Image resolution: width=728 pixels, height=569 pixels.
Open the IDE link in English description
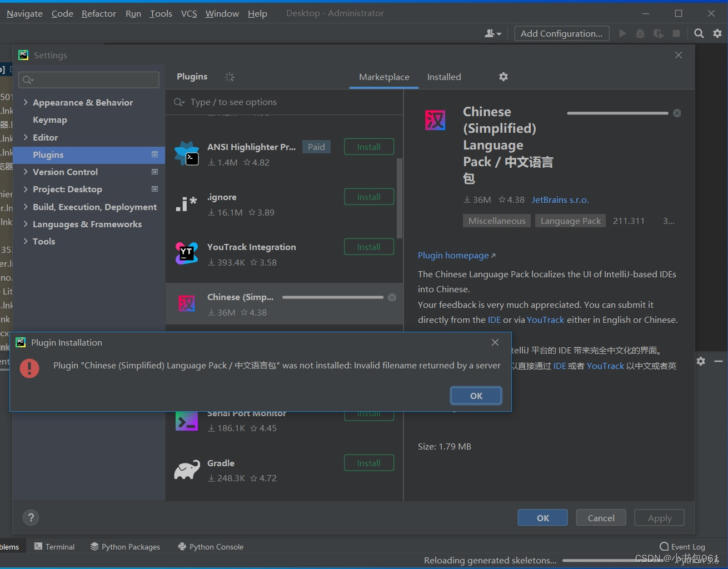tap(494, 320)
